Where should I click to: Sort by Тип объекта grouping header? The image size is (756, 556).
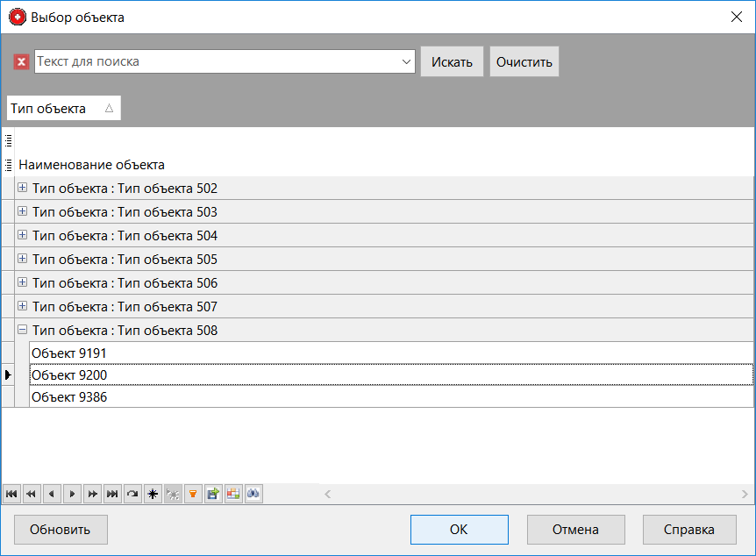pyautogui.click(x=62, y=109)
